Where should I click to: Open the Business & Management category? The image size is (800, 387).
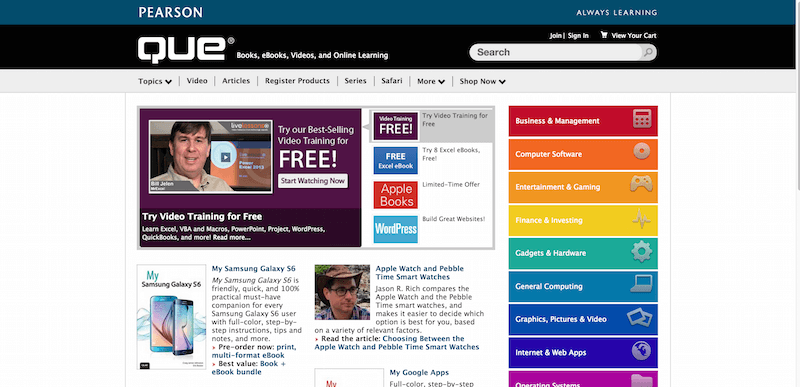pos(583,121)
